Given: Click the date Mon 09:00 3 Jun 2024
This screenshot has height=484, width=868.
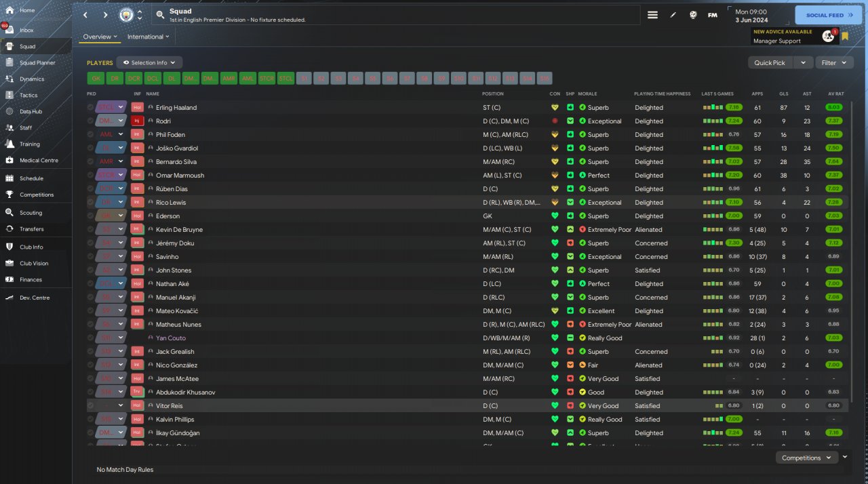Looking at the screenshot, I should [753, 16].
